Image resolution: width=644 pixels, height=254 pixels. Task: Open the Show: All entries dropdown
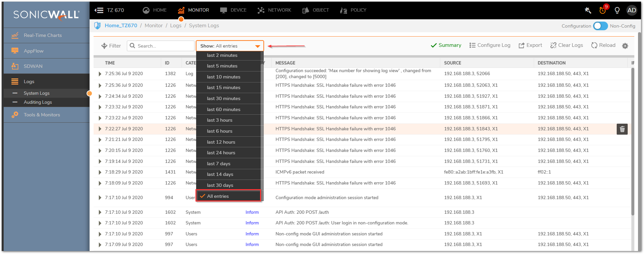click(x=230, y=46)
